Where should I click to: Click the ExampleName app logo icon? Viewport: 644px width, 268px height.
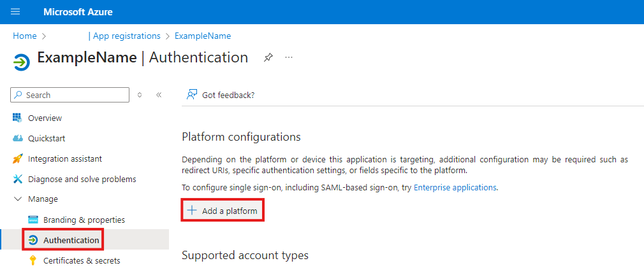[21, 62]
